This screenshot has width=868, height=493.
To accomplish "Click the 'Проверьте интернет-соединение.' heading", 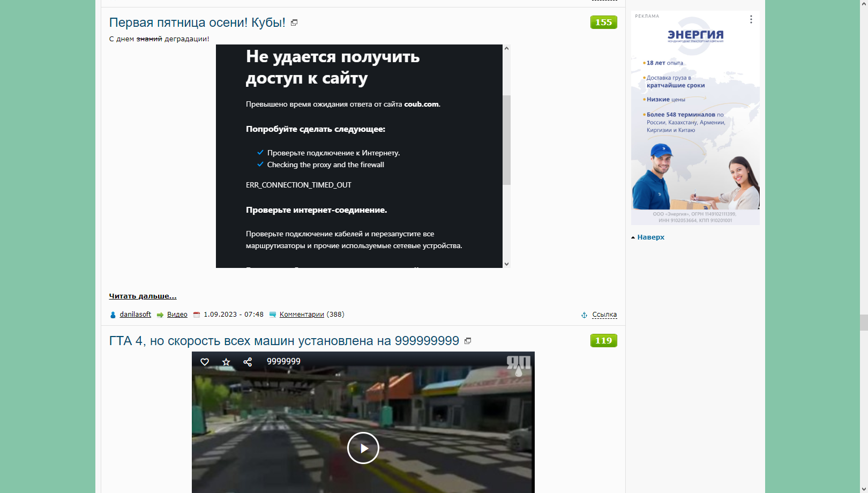I will [x=316, y=210].
